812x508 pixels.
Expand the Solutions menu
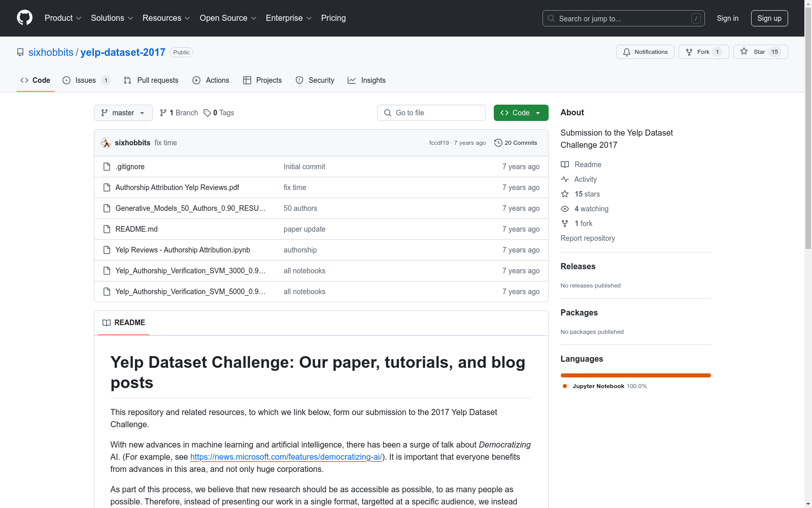[112, 18]
